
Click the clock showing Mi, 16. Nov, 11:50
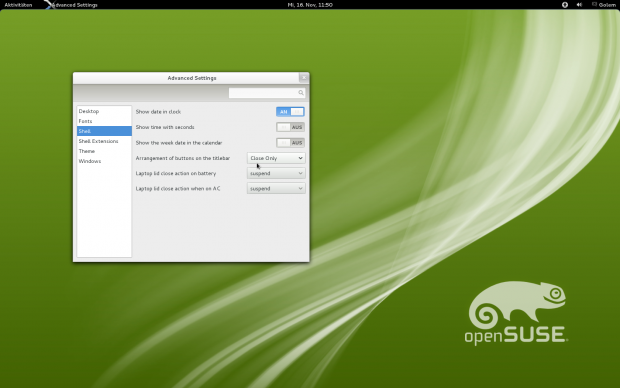(310, 5)
